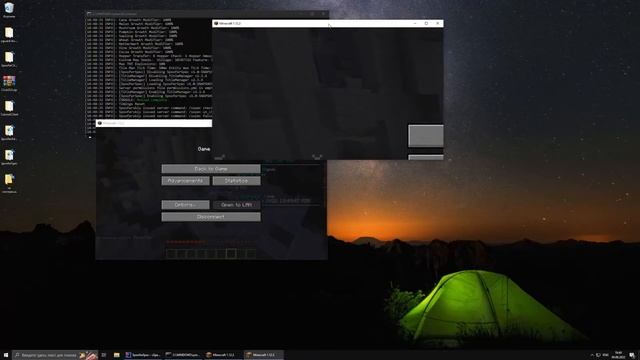Close the front Minecraft window
Viewport: 640px width, 360px height.
(x=438, y=24)
